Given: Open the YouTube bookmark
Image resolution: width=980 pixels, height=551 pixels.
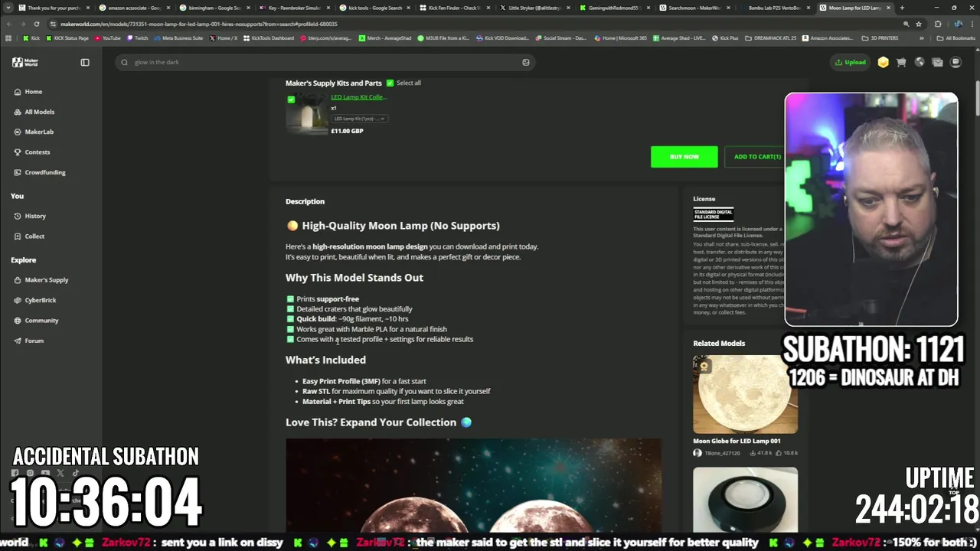Looking at the screenshot, I should (107, 37).
